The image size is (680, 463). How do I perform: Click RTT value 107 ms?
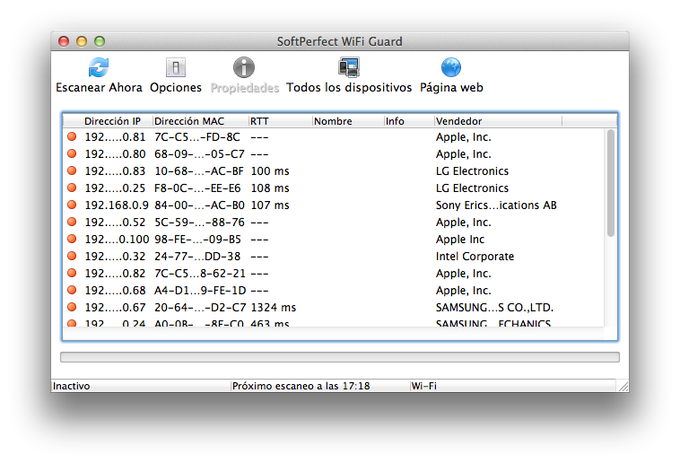270,205
